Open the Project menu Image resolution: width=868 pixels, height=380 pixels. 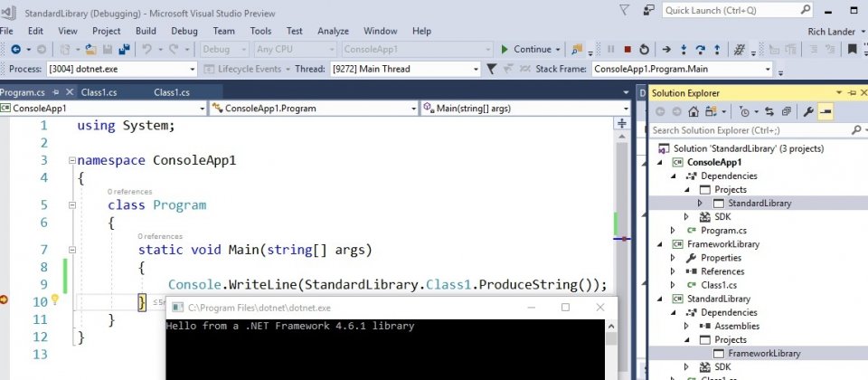coord(107,31)
